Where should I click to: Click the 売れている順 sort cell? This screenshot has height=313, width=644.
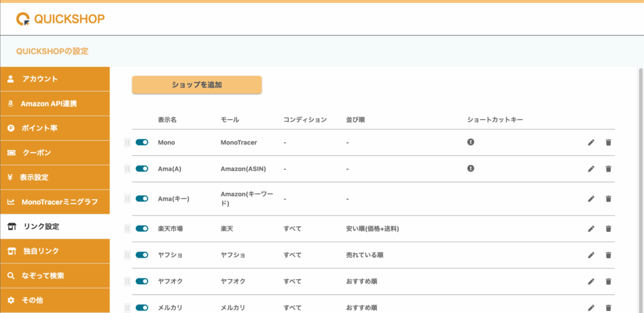coord(365,255)
